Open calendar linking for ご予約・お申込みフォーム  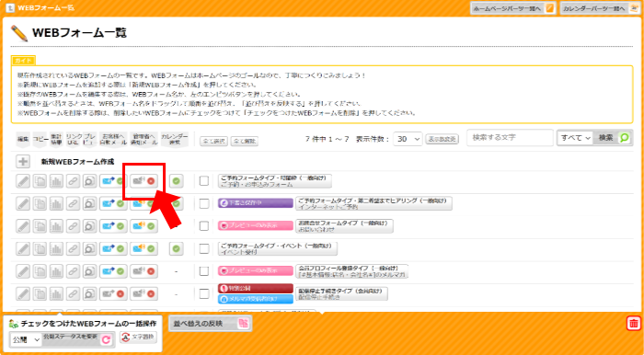point(177,181)
